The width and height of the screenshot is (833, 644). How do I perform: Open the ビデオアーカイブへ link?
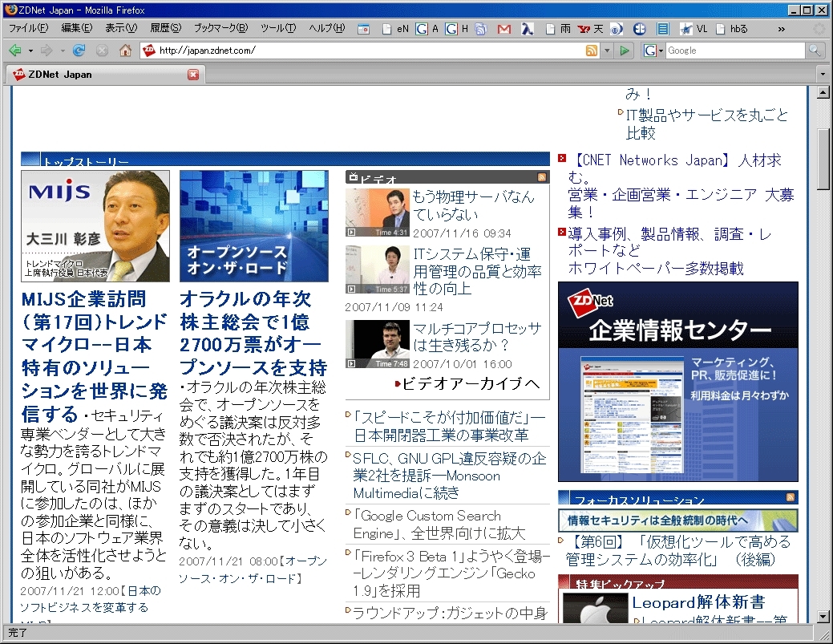click(471, 384)
